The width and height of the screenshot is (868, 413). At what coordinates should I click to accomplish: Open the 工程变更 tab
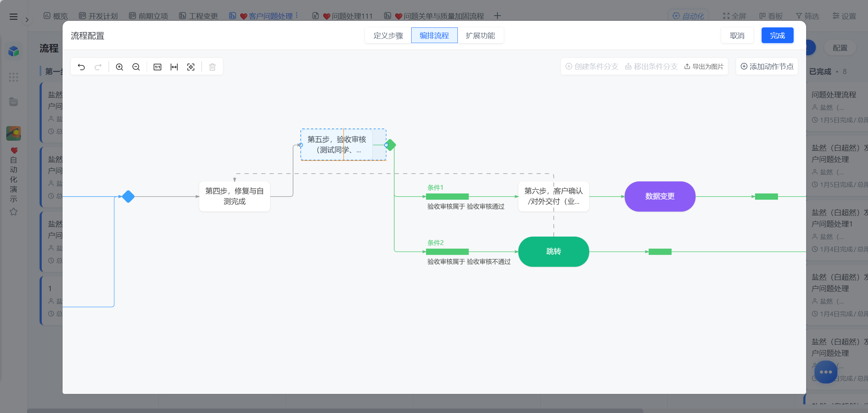coord(198,16)
